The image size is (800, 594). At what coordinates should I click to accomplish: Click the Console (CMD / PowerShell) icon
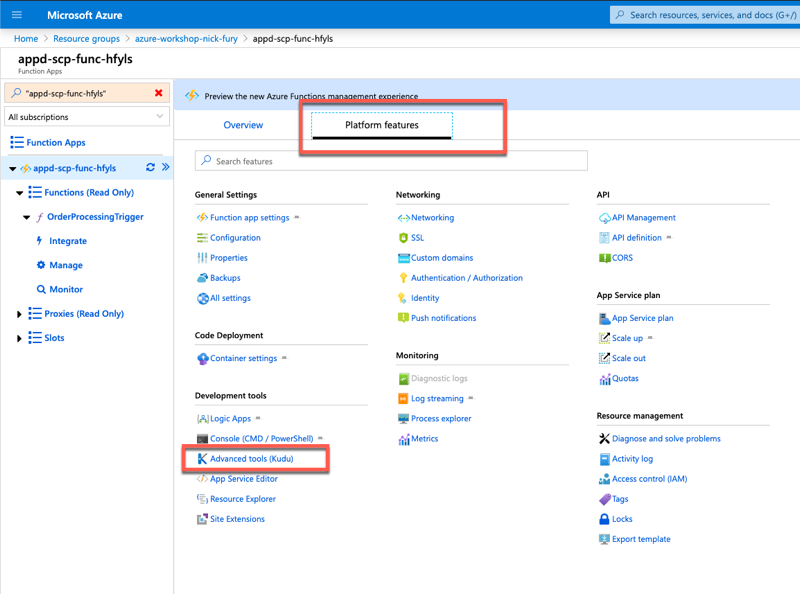tap(202, 439)
